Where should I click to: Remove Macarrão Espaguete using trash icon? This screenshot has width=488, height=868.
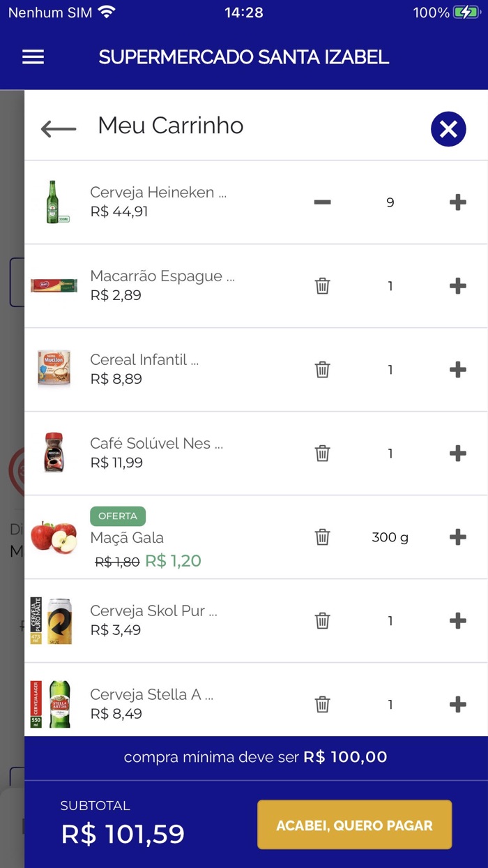[x=322, y=286]
